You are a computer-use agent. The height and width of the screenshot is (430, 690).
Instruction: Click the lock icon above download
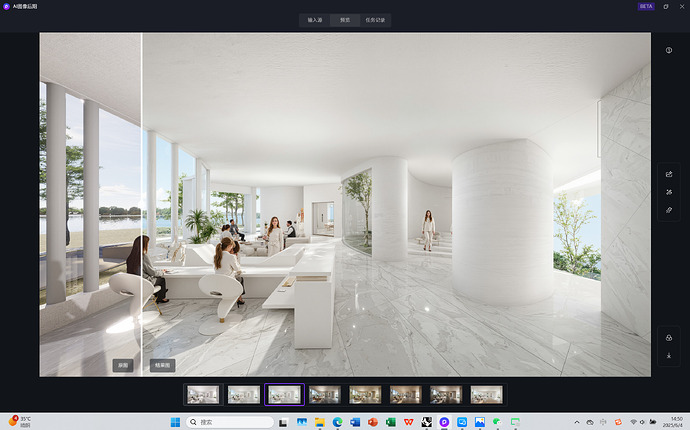(x=669, y=337)
